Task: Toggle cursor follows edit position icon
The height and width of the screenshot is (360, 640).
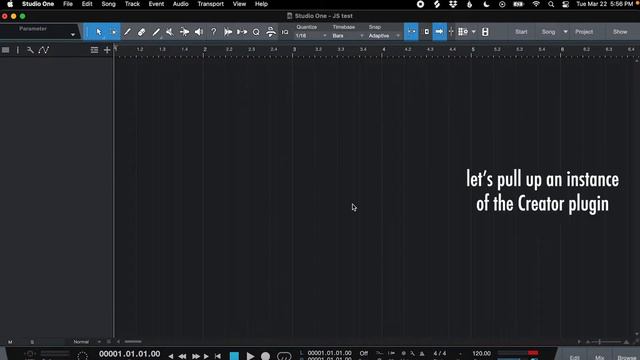Action: [451, 32]
